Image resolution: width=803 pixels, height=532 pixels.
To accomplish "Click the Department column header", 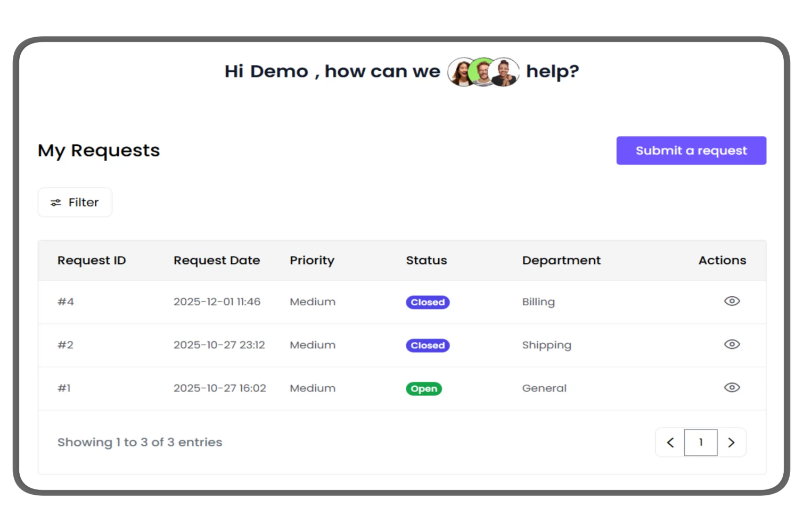I will 561,260.
